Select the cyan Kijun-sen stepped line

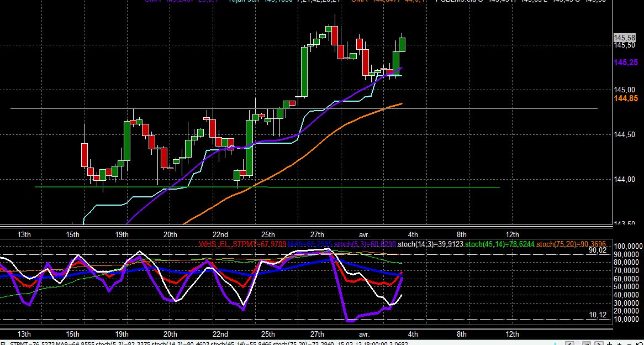(242, 150)
